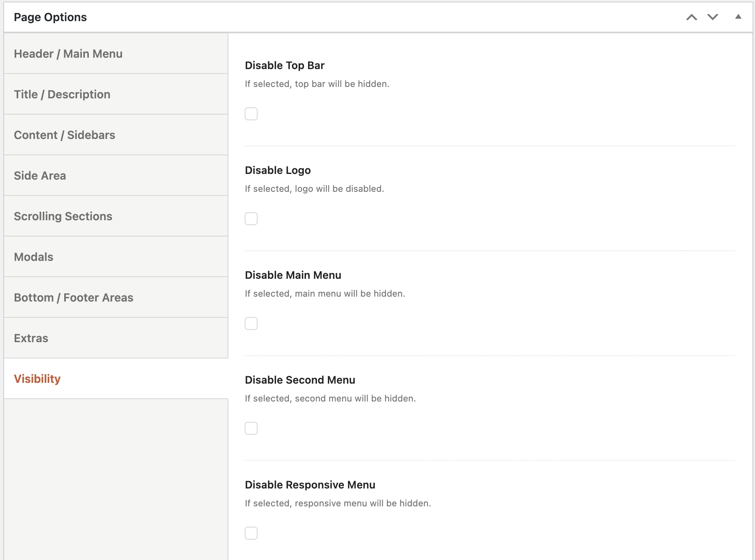Select the Side Area tab
The image size is (755, 560).
click(x=40, y=176)
